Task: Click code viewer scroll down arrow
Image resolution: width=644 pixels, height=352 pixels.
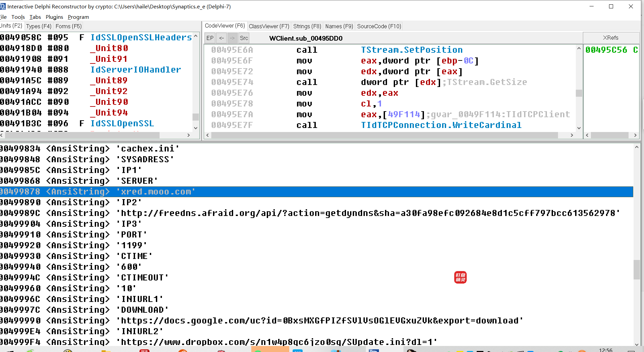Action: [x=579, y=128]
